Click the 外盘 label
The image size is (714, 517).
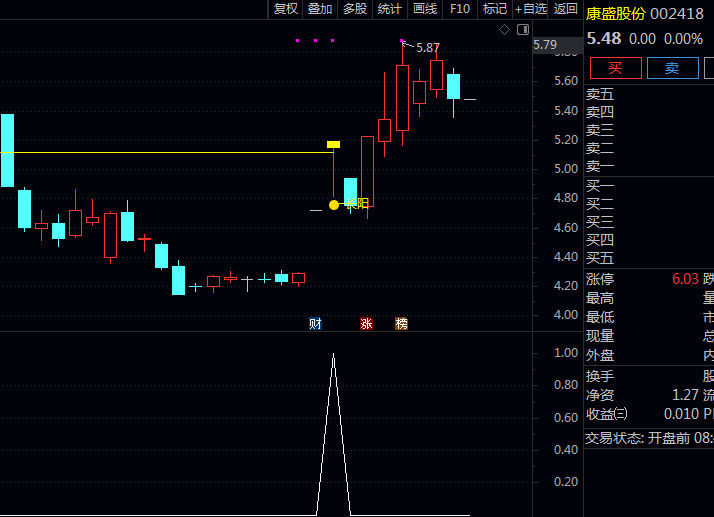(x=600, y=355)
